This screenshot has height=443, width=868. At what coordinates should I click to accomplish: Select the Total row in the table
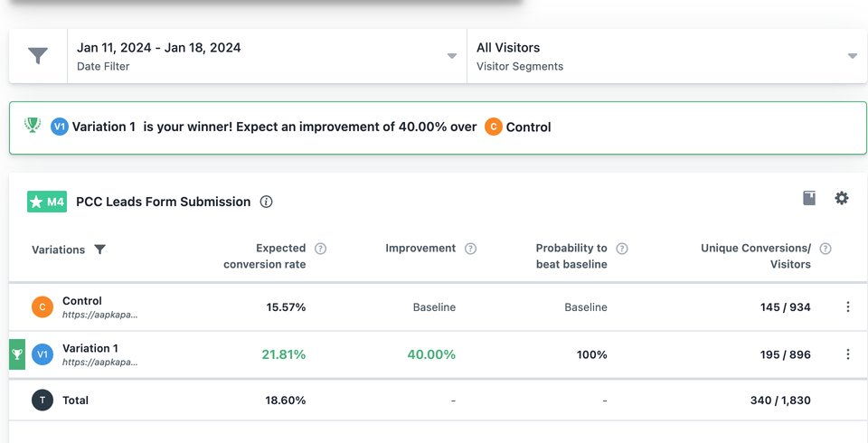tap(75, 400)
